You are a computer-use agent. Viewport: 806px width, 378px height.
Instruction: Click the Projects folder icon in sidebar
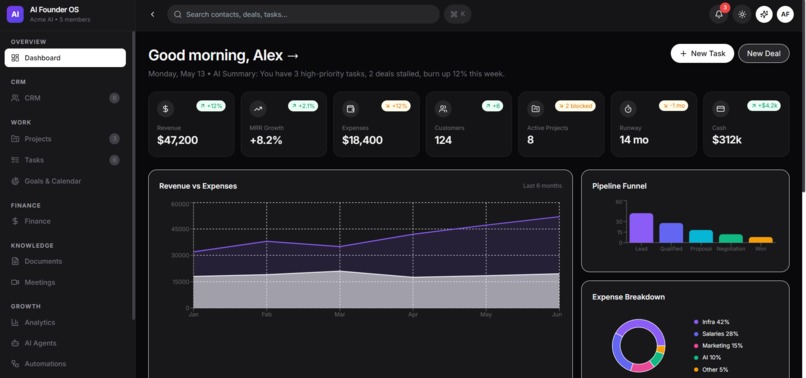15,139
